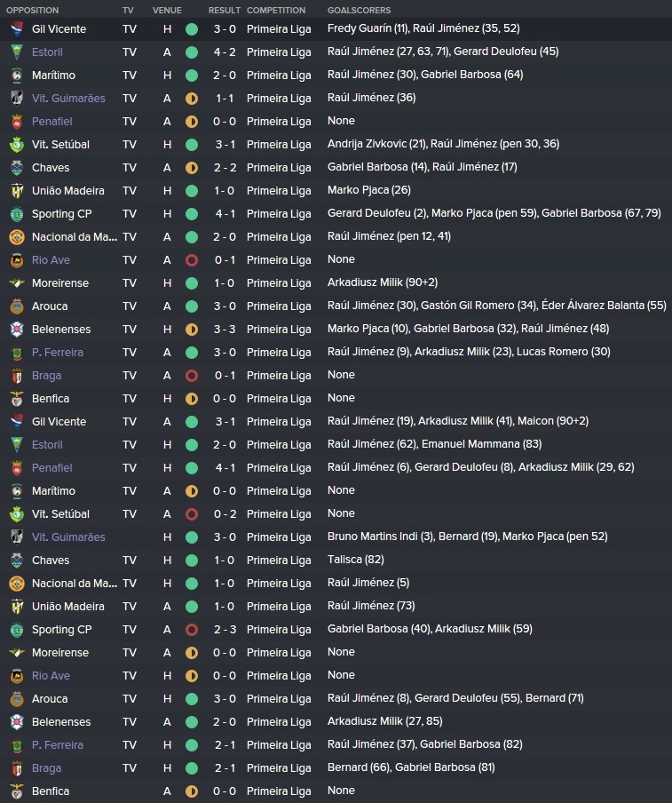This screenshot has width=672, height=803.
Task: Click the União Madeira crest in the 1-0 home row
Action: (x=17, y=191)
